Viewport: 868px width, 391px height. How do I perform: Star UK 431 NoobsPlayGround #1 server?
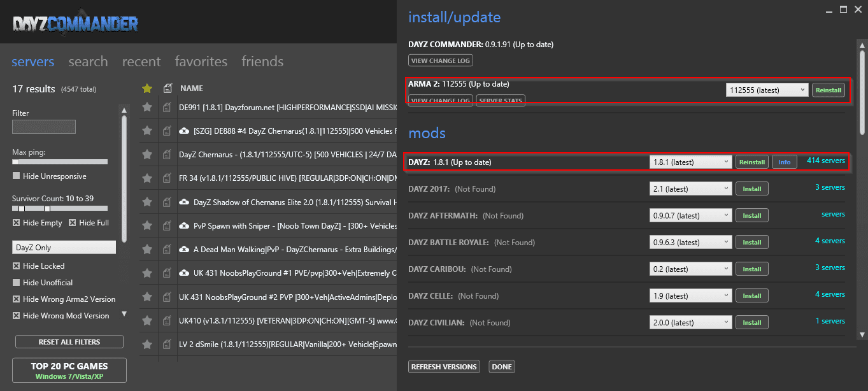click(147, 273)
